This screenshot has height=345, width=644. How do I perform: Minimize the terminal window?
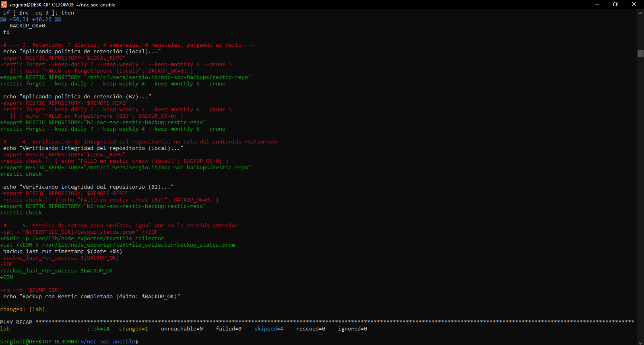pos(597,4)
